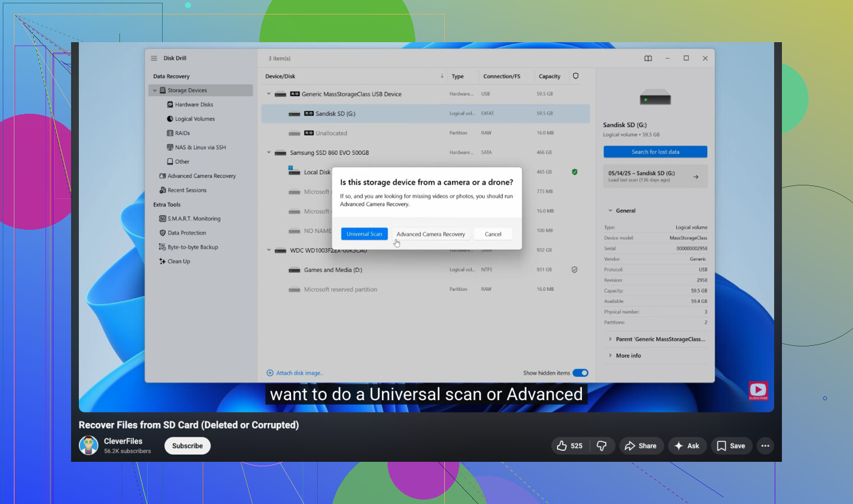Collapse the General details section
The height and width of the screenshot is (504, 853).
610,211
